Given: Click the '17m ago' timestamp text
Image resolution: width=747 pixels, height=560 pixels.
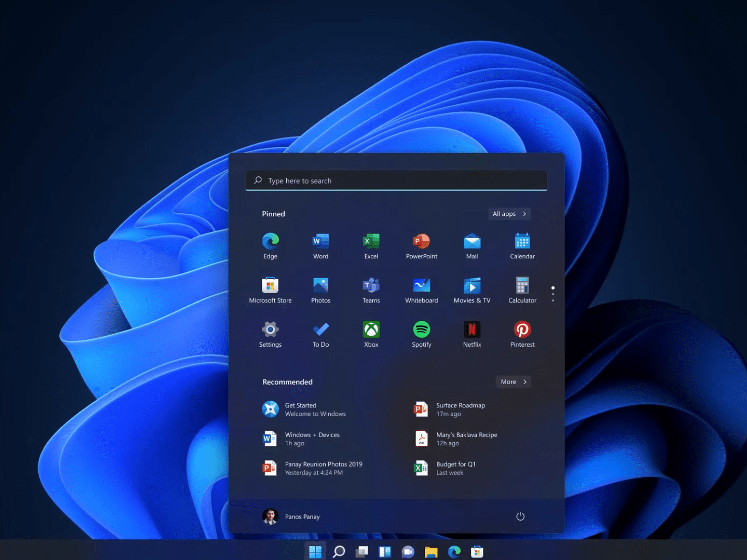Looking at the screenshot, I should (x=449, y=414).
